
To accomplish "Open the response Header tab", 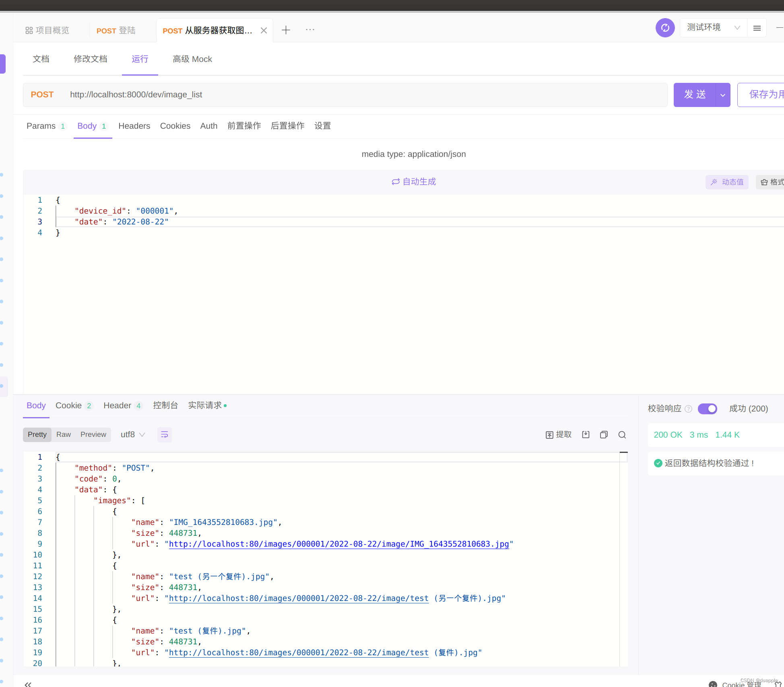I will [123, 406].
